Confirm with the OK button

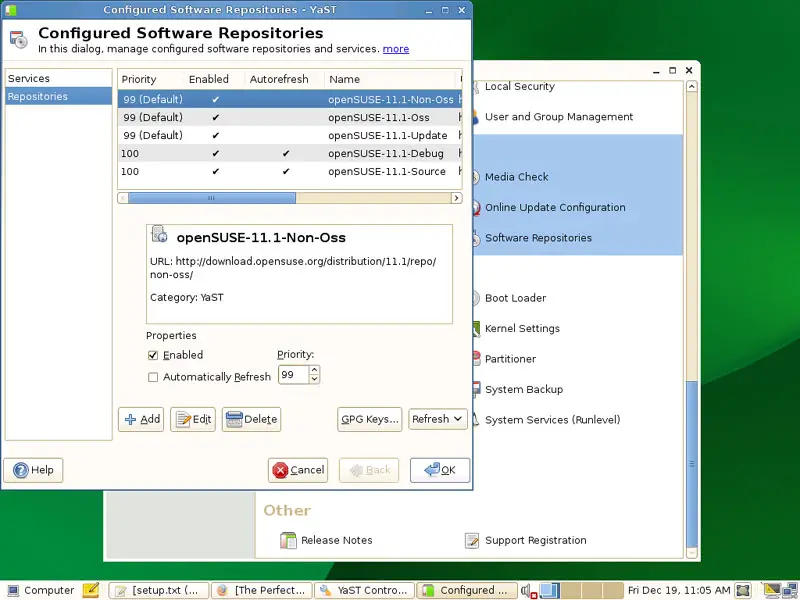pos(440,470)
